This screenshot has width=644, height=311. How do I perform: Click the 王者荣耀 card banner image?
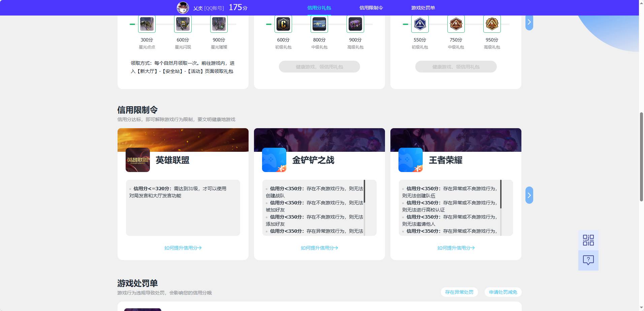456,140
